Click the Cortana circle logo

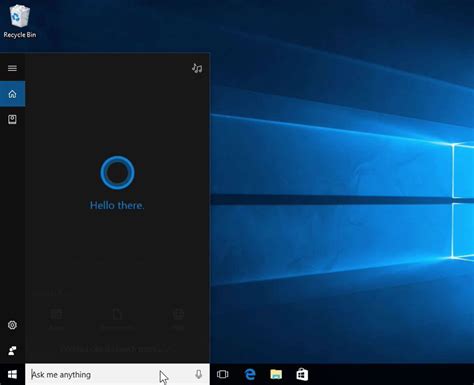tap(117, 173)
